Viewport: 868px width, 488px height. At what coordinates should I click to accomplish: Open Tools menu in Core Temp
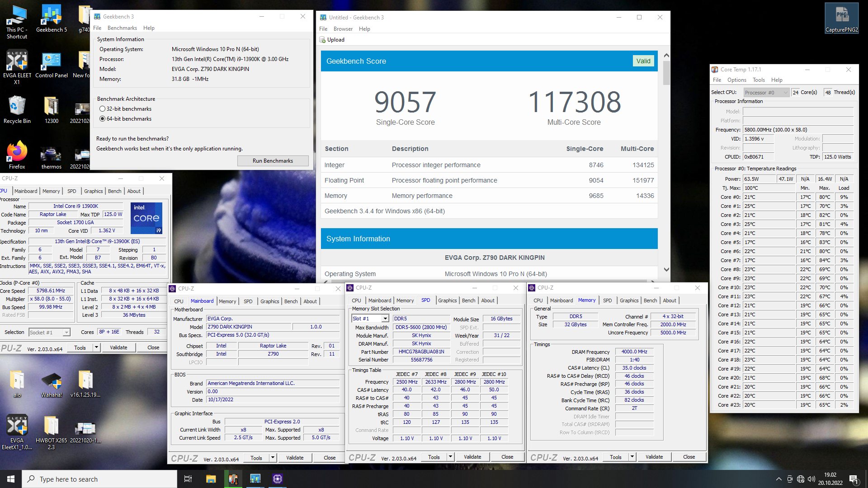point(759,80)
